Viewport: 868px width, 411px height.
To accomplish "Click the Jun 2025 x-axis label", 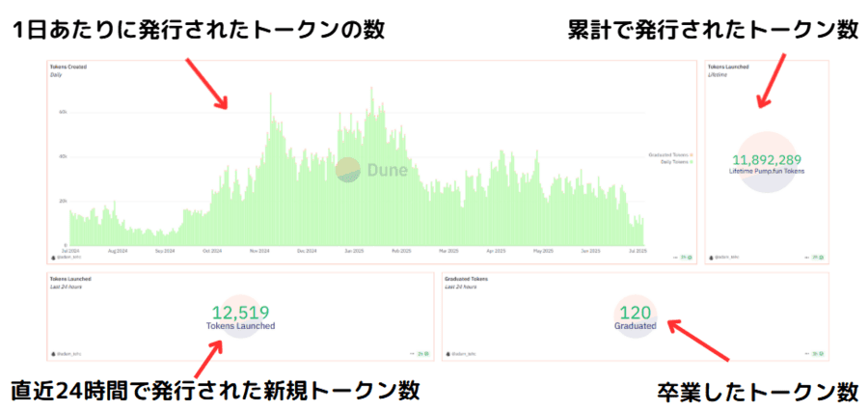I will pyautogui.click(x=590, y=251).
